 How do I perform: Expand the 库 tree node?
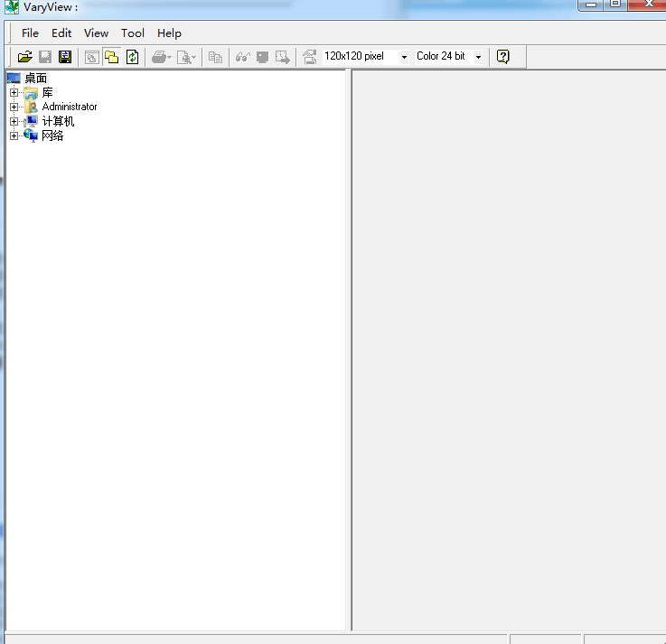pyautogui.click(x=14, y=92)
